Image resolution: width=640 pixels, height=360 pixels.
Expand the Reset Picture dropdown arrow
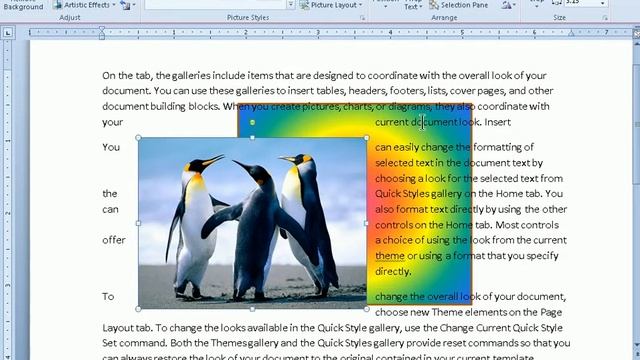click(x=134, y=5)
